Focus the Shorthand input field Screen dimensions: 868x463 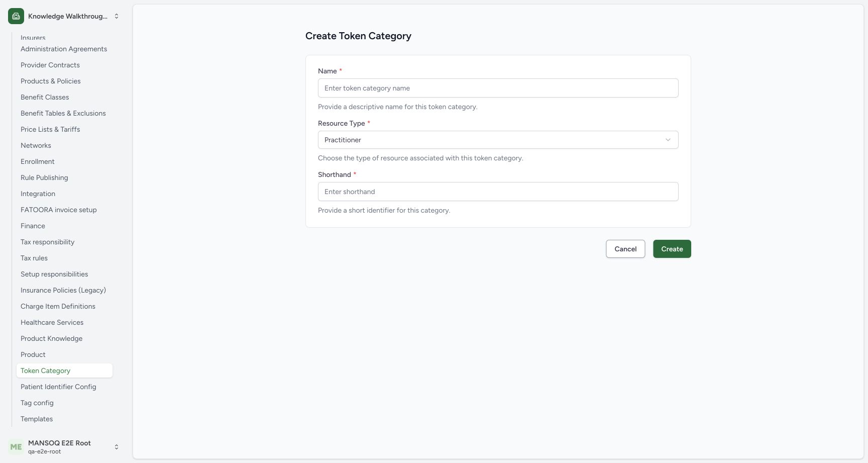tap(498, 192)
